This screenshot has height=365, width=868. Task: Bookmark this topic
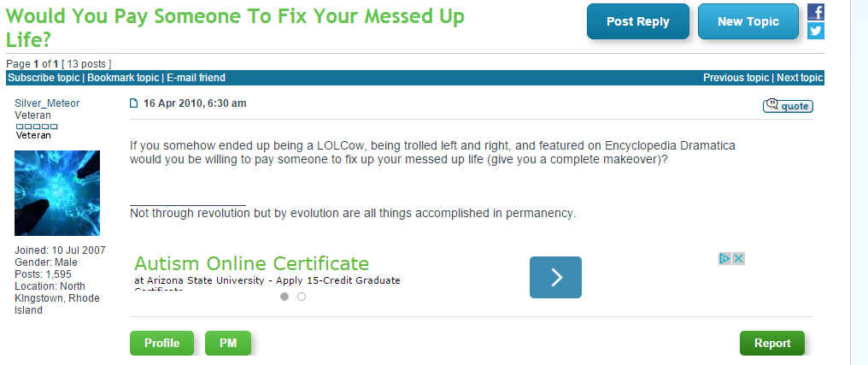point(123,78)
